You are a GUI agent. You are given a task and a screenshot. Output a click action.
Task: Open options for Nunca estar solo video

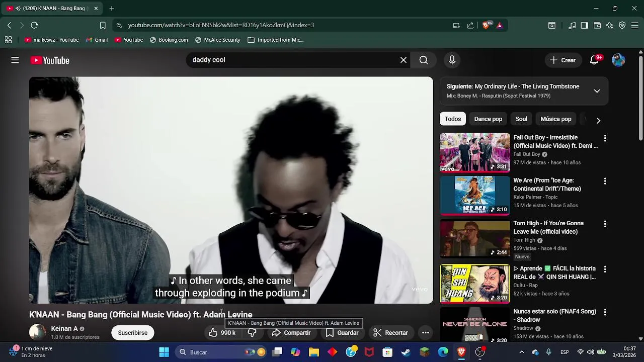click(605, 312)
